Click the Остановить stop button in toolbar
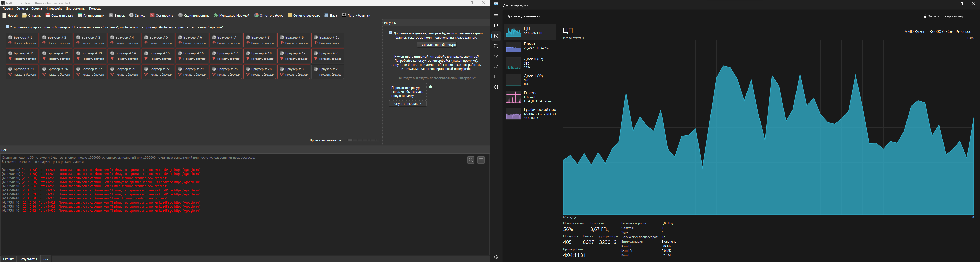Viewport: 980px width, 262px height. pos(162,16)
